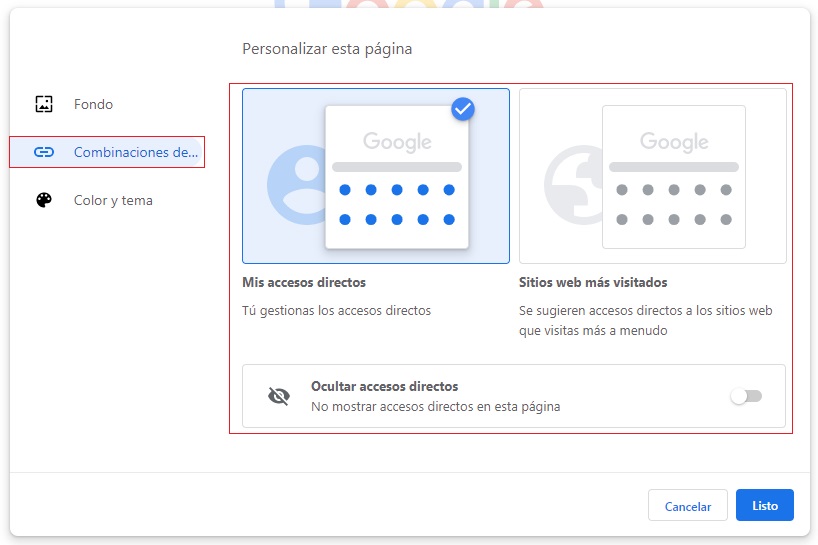This screenshot has width=818, height=545.
Task: Click the Ocultar accesos directos label text
Action: (x=384, y=386)
